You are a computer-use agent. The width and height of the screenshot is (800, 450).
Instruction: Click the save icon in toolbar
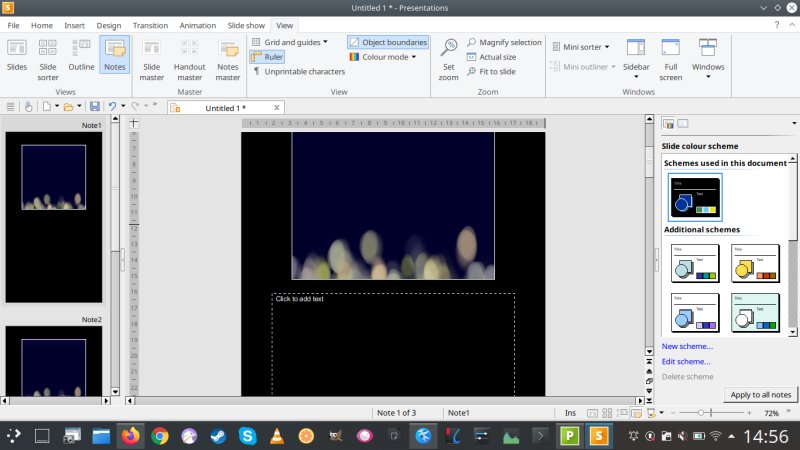[x=94, y=106]
